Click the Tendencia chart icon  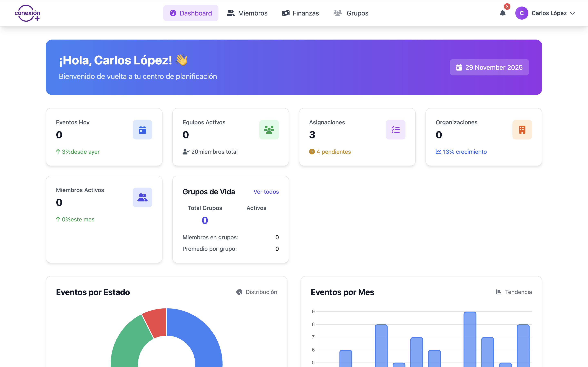499,292
